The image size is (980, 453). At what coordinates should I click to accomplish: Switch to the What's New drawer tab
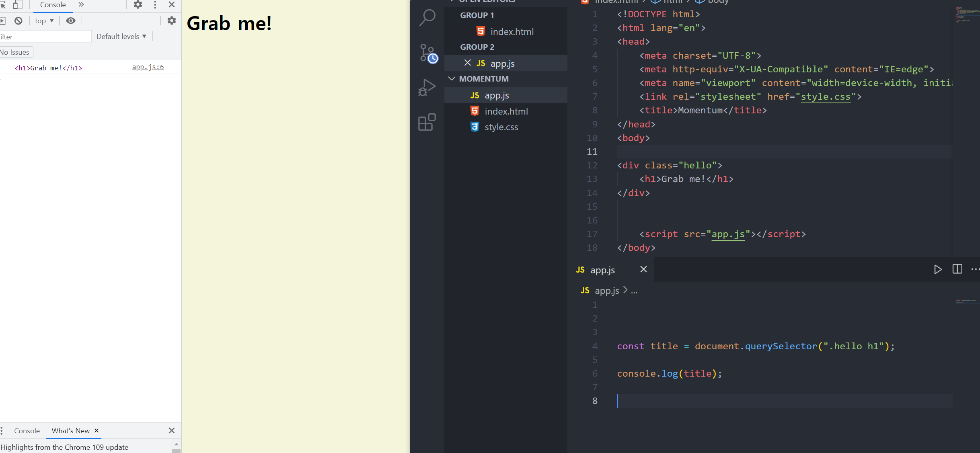(71, 431)
